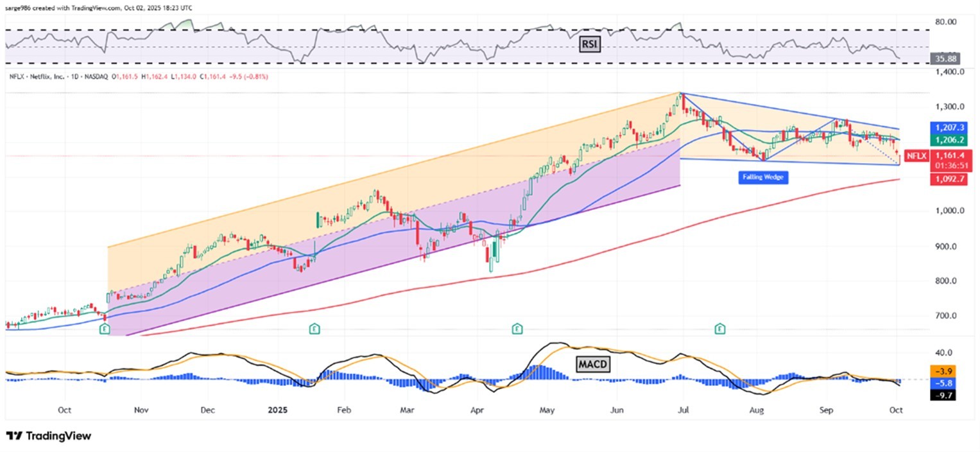
Task: Click the blue 'Falling Wedge' annotation label
Action: (x=762, y=178)
